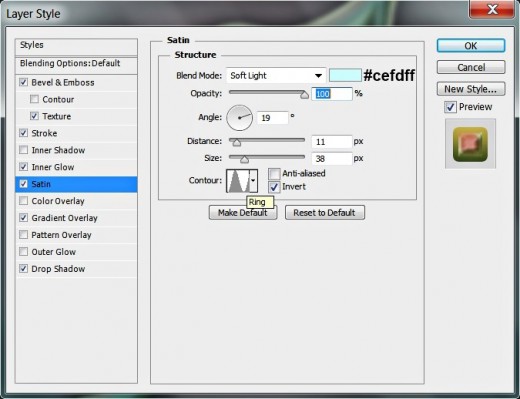Click the Opacity slider handle

pyautogui.click(x=304, y=95)
